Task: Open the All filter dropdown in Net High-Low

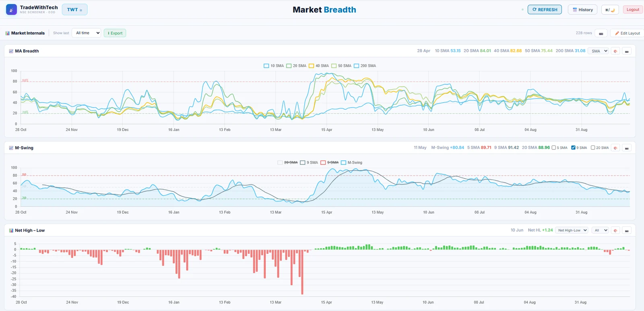Action: click(600, 230)
